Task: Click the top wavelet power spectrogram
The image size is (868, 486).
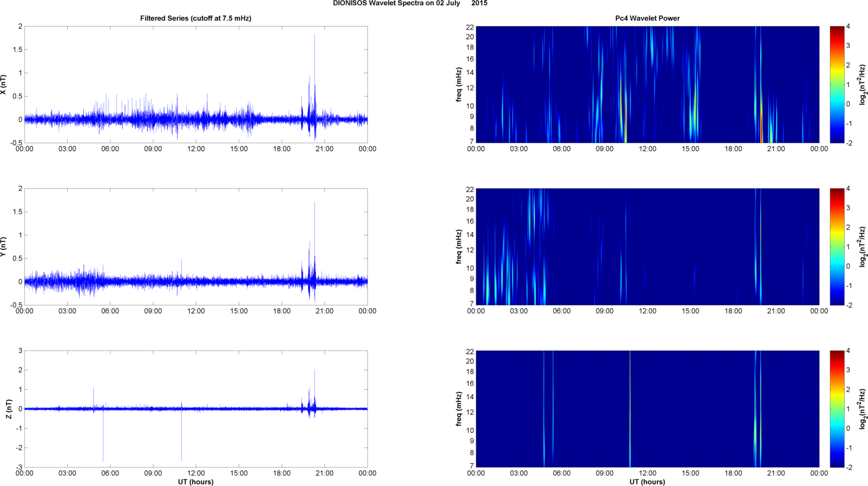Action: [648, 84]
